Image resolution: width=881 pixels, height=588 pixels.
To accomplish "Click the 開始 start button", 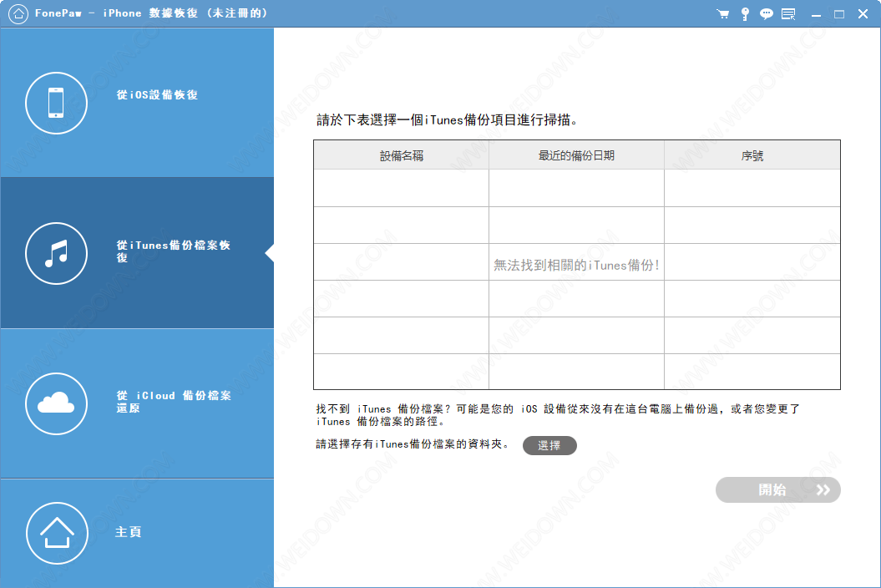I will 777,489.
